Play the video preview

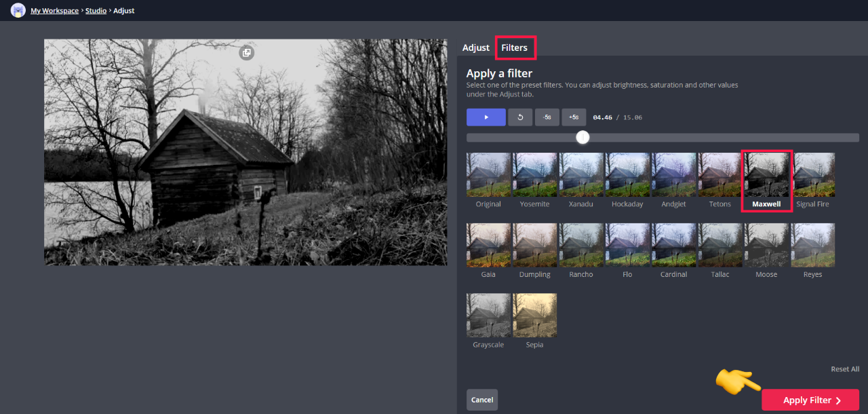486,117
